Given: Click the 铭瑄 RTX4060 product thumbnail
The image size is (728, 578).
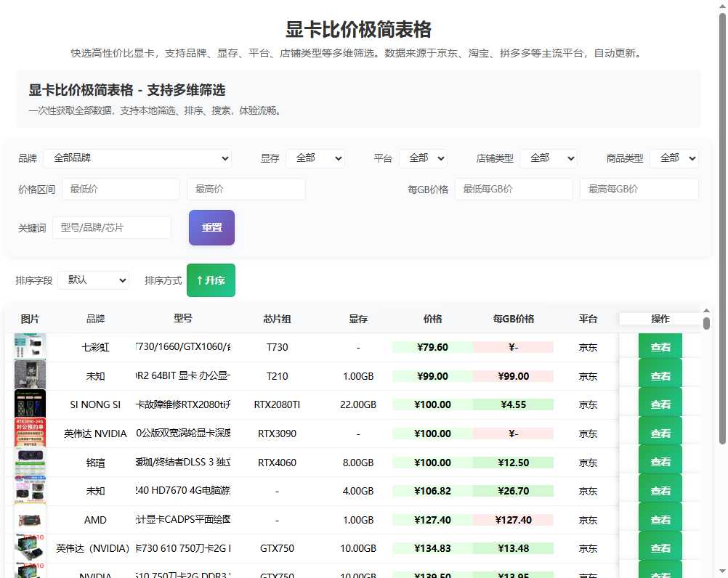Looking at the screenshot, I should pos(30,462).
